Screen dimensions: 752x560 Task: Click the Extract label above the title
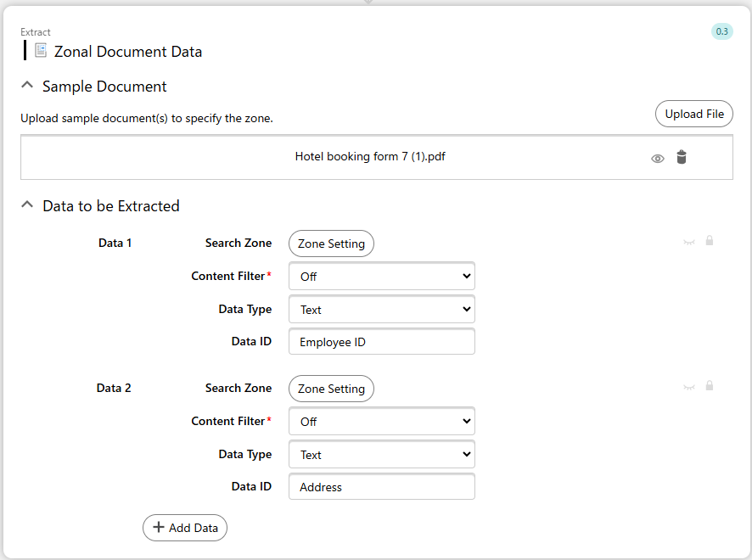tap(36, 32)
